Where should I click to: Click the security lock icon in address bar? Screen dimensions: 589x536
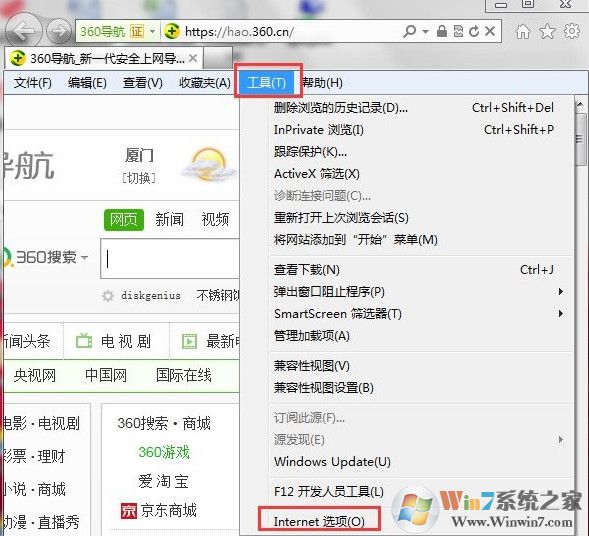(x=442, y=31)
